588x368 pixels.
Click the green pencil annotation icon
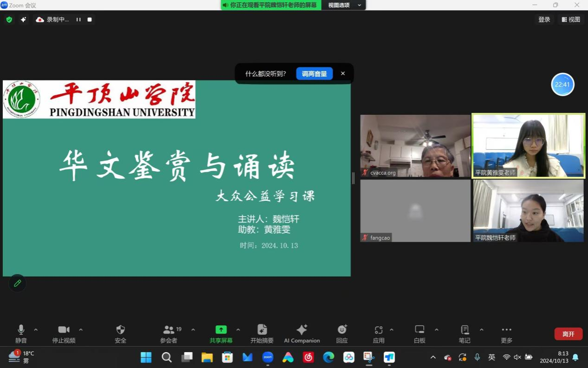click(18, 283)
